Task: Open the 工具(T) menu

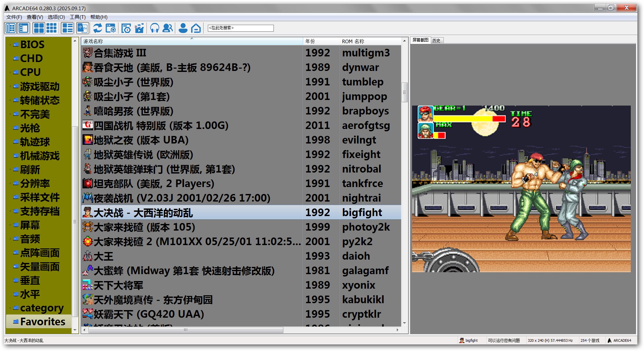Action: coord(78,17)
